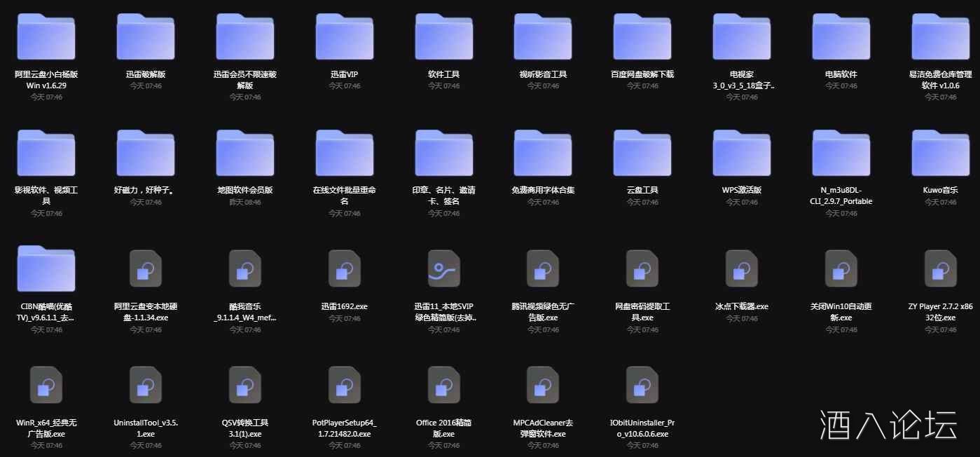Open the 免费商用字体合集 folder
Viewport: 980px width, 457px height.
pos(542,152)
